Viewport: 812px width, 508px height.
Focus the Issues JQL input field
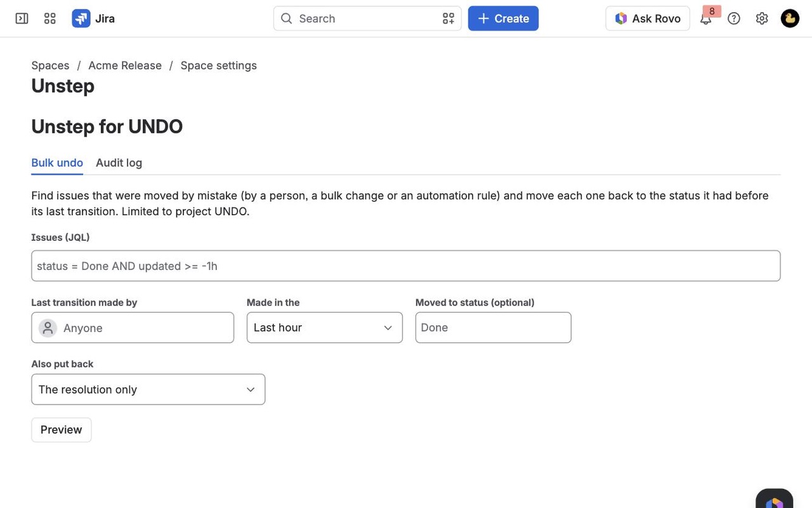406,266
